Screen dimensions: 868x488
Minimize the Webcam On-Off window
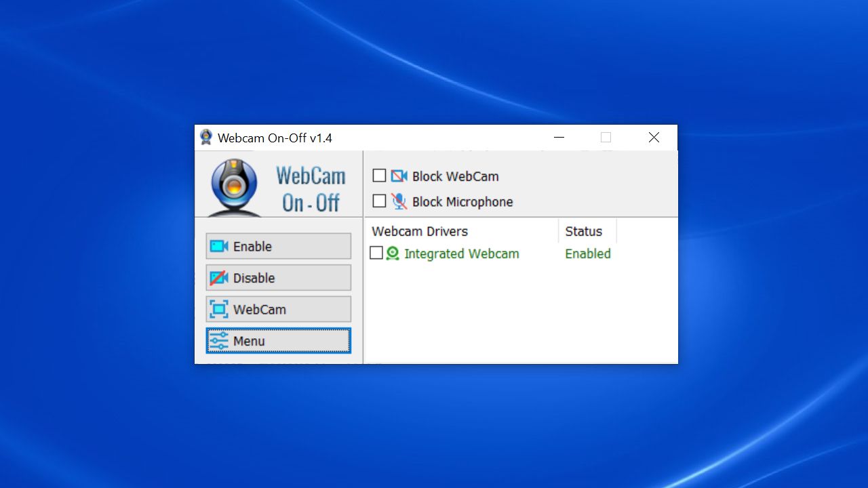click(x=559, y=138)
